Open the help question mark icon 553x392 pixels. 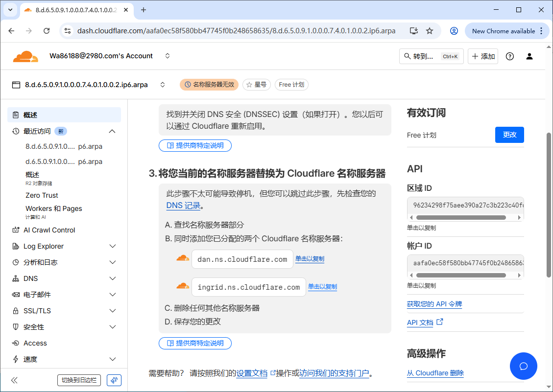[509, 56]
